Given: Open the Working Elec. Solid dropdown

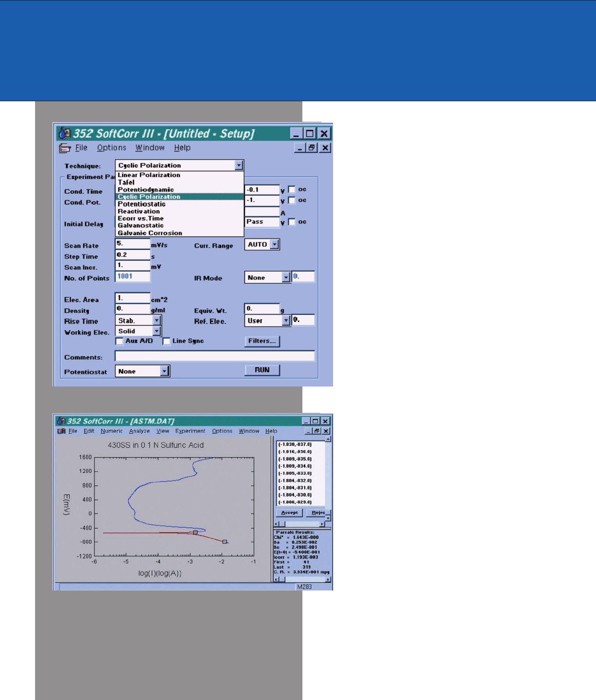Looking at the screenshot, I should pyautogui.click(x=156, y=331).
